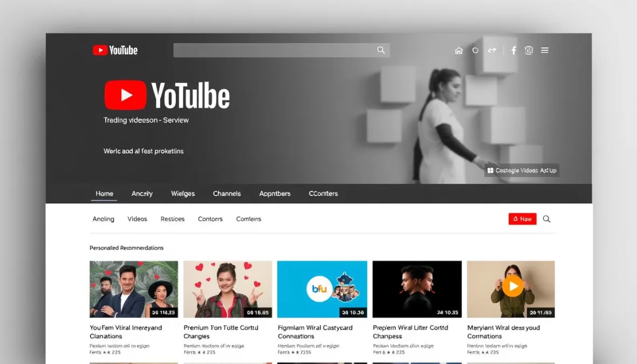Viewport: 637px width, 364px height.
Task: Click the magnifier icon inside the search bar
Action: (x=381, y=50)
